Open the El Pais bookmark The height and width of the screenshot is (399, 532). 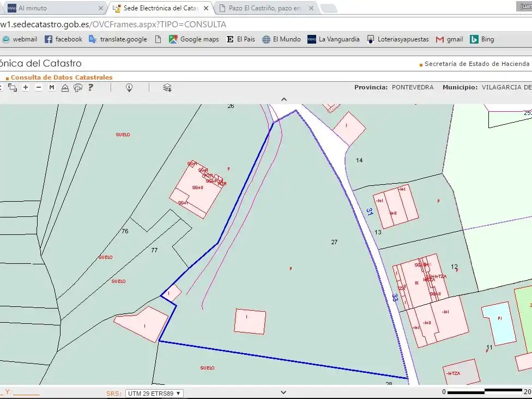[x=240, y=39]
